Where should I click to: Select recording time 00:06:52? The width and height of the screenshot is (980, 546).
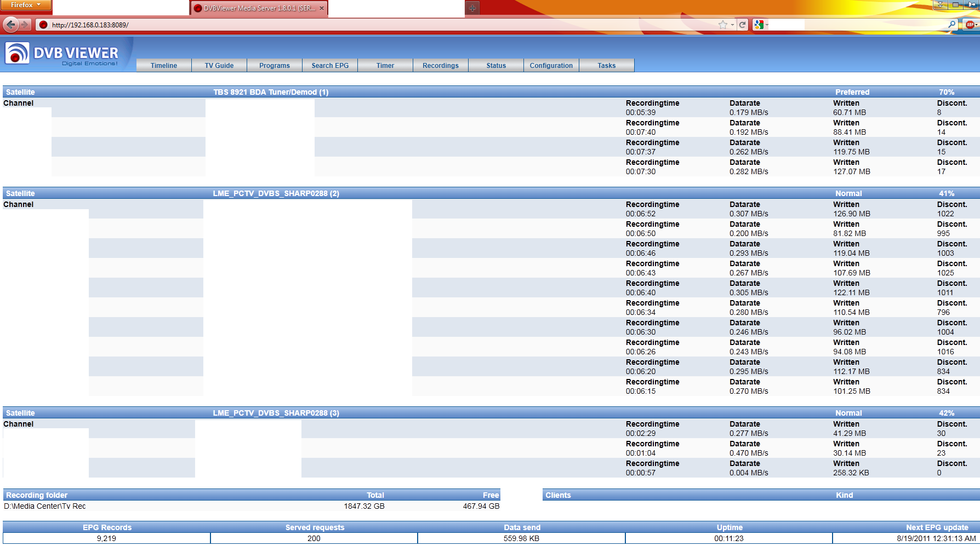pos(641,214)
